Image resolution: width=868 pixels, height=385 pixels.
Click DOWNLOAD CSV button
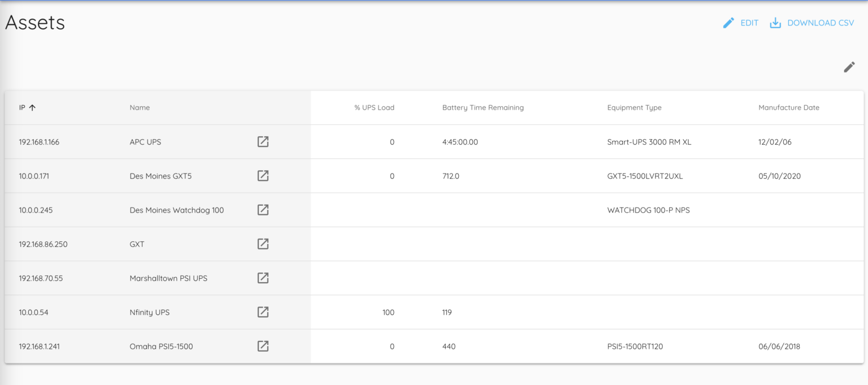pos(811,23)
